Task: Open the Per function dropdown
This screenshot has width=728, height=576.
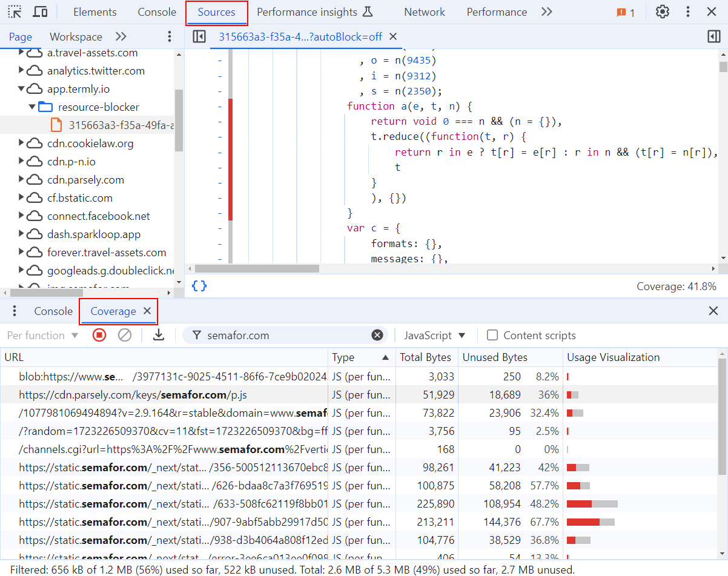Action: point(42,335)
